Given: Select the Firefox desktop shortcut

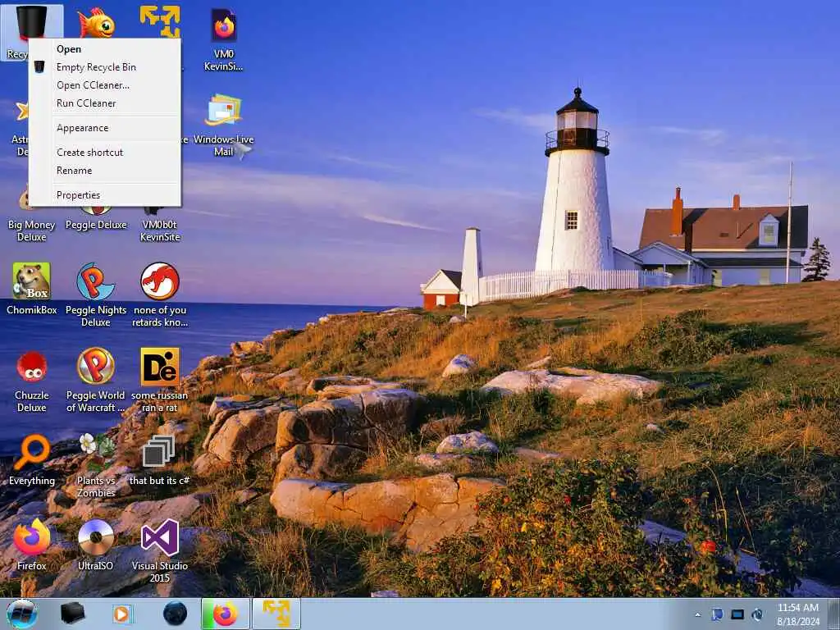Looking at the screenshot, I should click(x=32, y=545).
